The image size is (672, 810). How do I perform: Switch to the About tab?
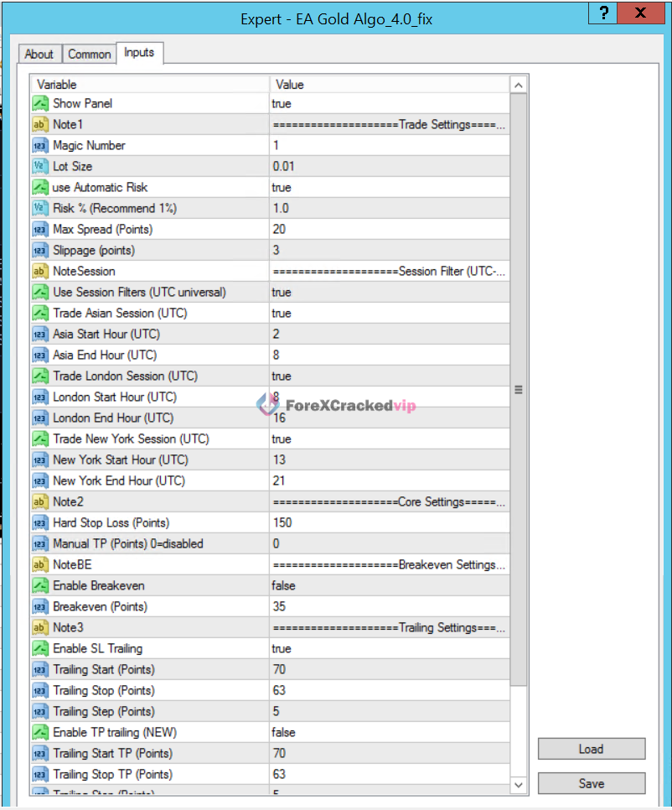point(39,54)
